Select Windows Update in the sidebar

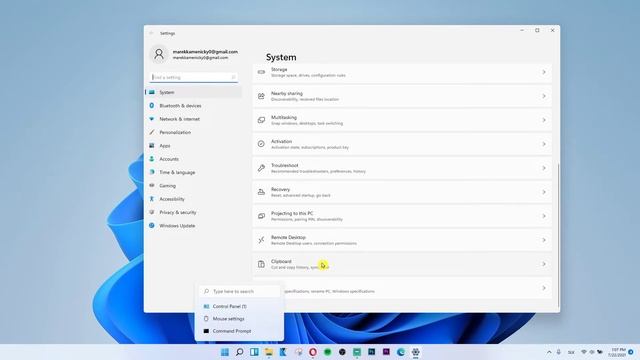pos(193,226)
